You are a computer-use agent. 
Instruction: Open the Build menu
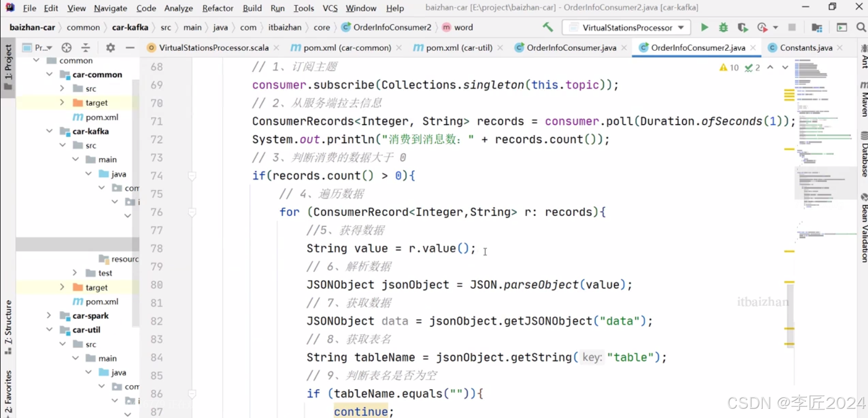pos(252,8)
